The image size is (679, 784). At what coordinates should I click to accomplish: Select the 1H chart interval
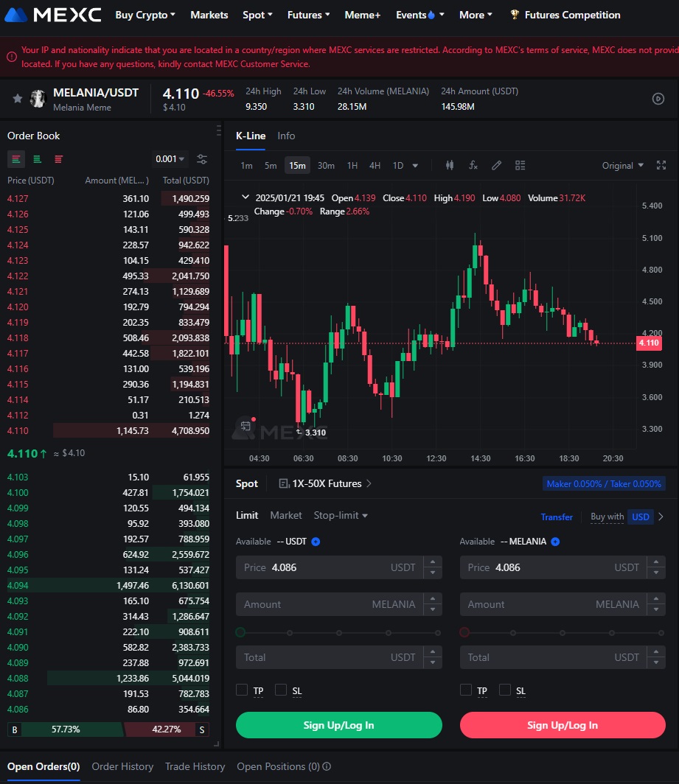click(x=352, y=166)
